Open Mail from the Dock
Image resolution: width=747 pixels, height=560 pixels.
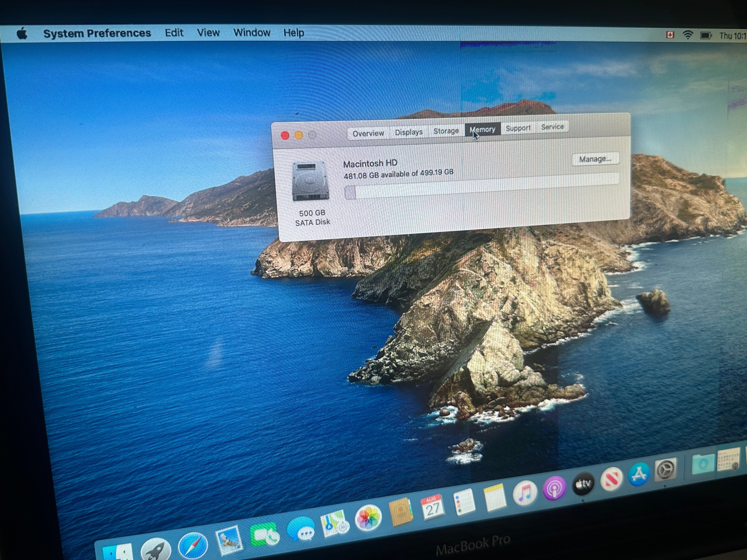coord(229,541)
